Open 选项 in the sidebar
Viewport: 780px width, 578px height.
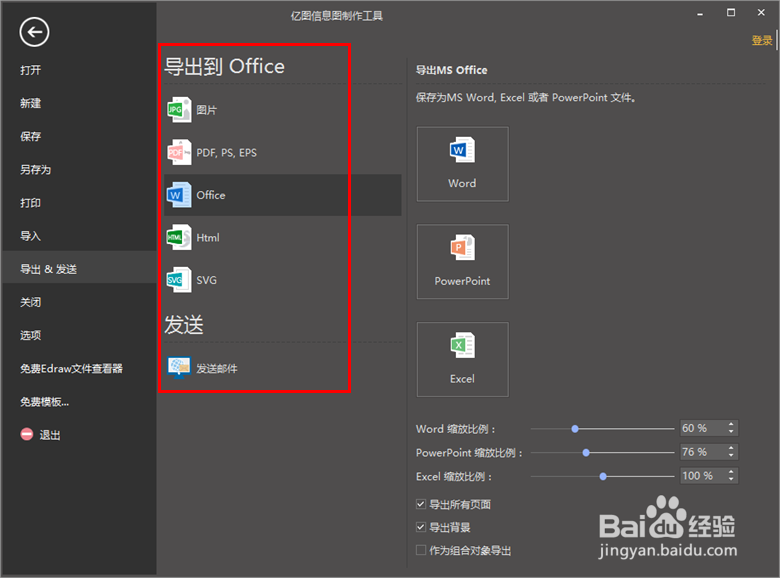tap(30, 335)
